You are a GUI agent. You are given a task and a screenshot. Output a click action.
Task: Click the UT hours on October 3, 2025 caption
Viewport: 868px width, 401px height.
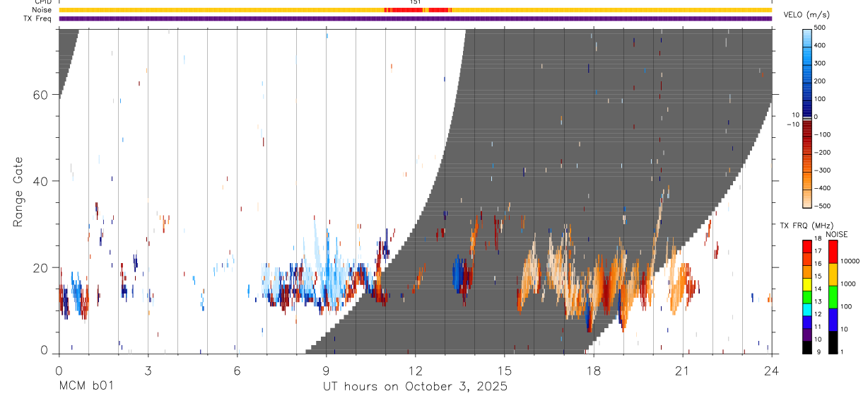[415, 387]
